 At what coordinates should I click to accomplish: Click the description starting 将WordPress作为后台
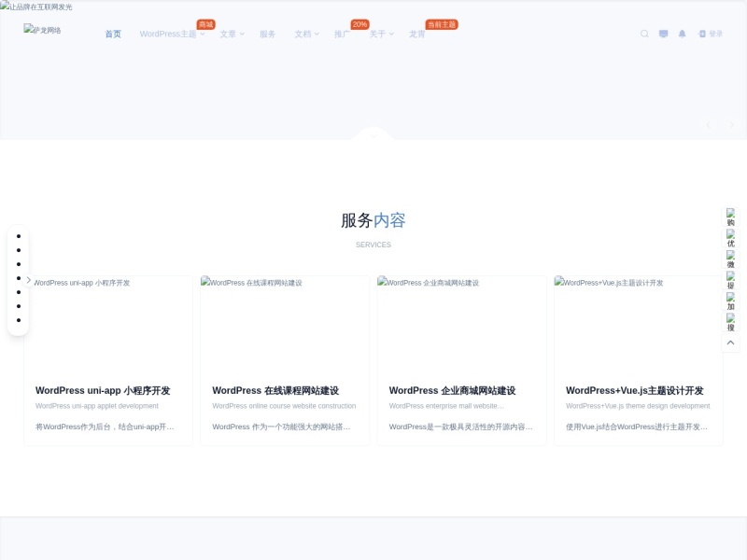click(x=105, y=427)
